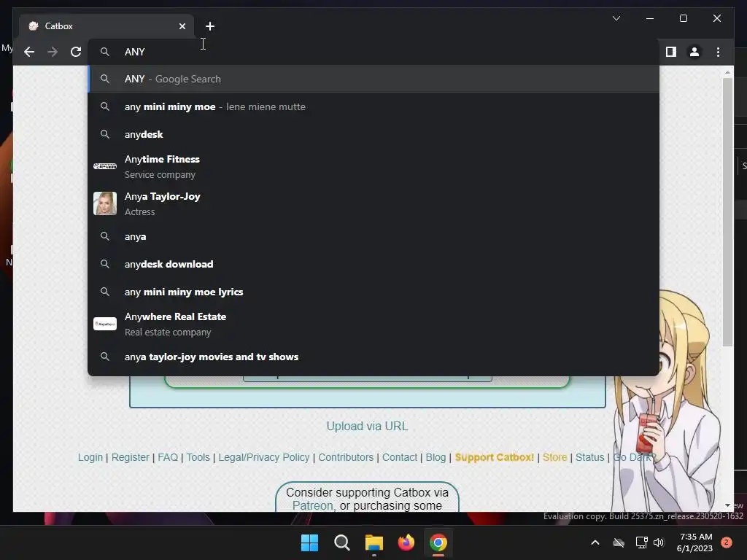Select the Anytime Fitness suggestion
Viewport: 747px width, 560px height.
click(x=373, y=167)
